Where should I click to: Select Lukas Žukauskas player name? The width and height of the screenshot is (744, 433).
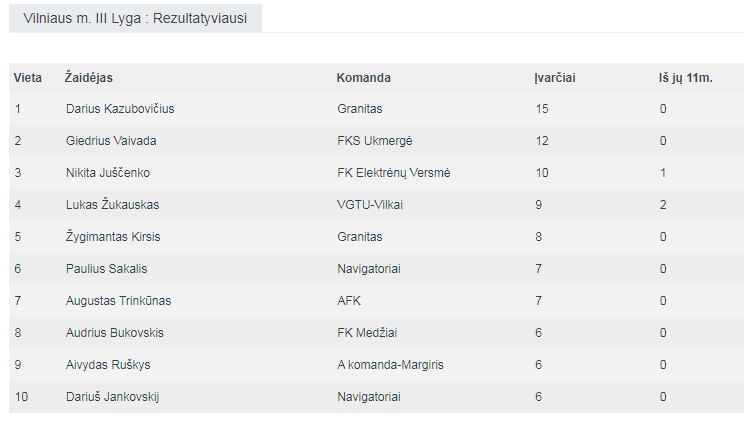(x=112, y=205)
